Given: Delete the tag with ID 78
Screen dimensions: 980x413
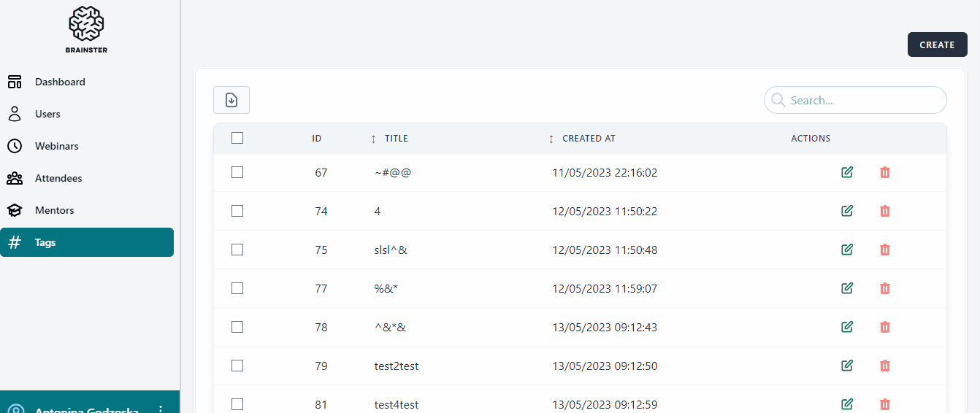Looking at the screenshot, I should pos(885,327).
